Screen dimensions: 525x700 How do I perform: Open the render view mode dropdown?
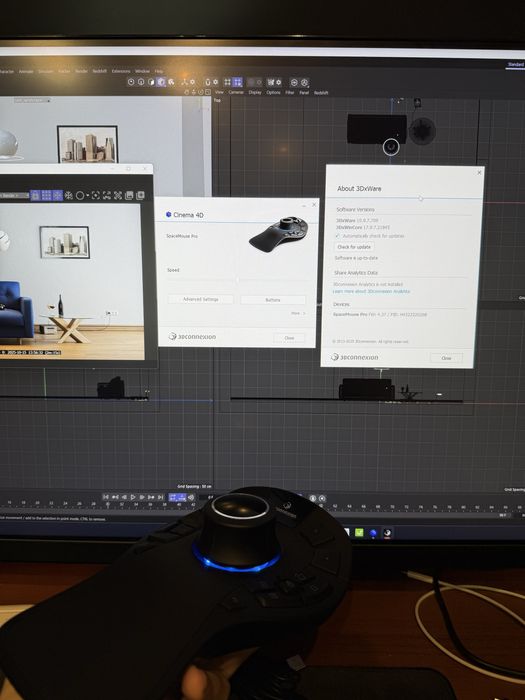[14, 196]
